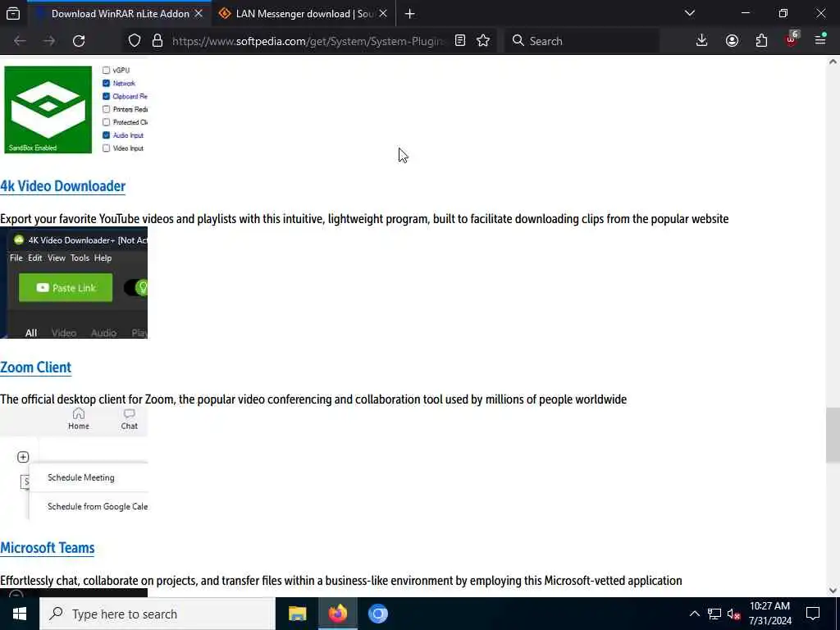Open the Chromium browser taskbar icon

point(377,614)
